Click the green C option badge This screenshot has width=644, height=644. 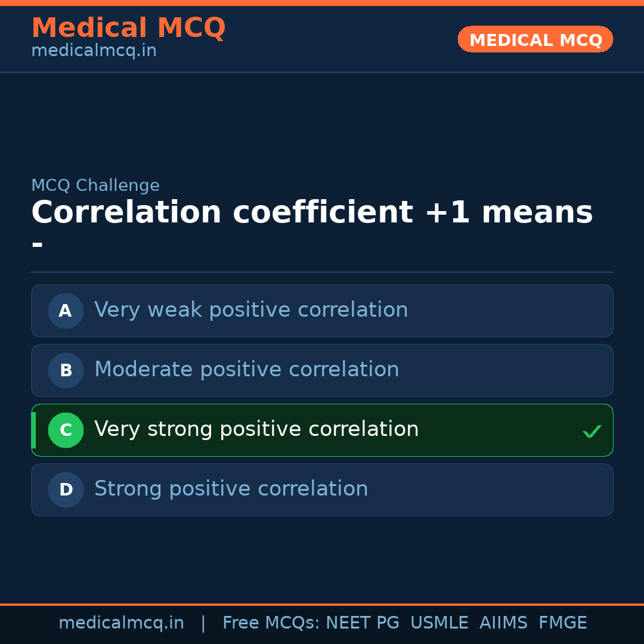66,430
